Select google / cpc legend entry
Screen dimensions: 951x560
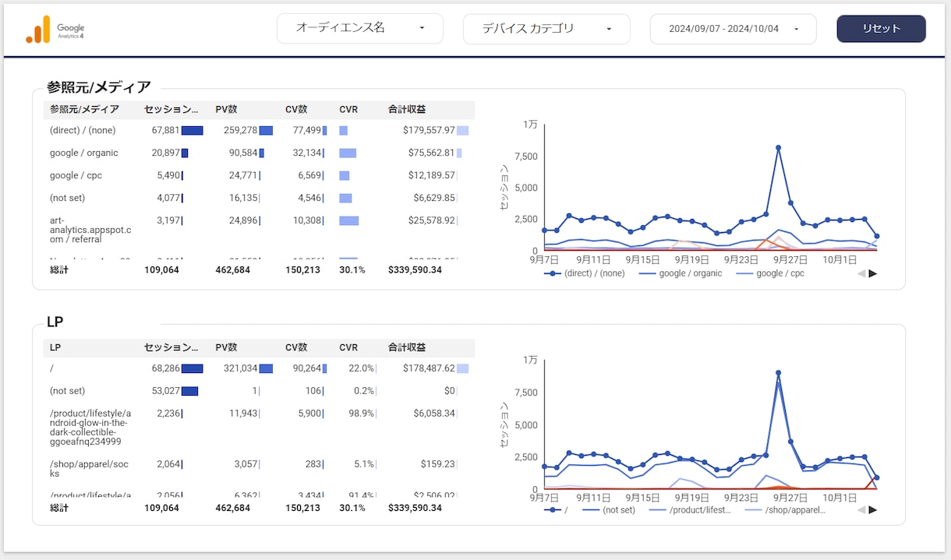pos(770,273)
